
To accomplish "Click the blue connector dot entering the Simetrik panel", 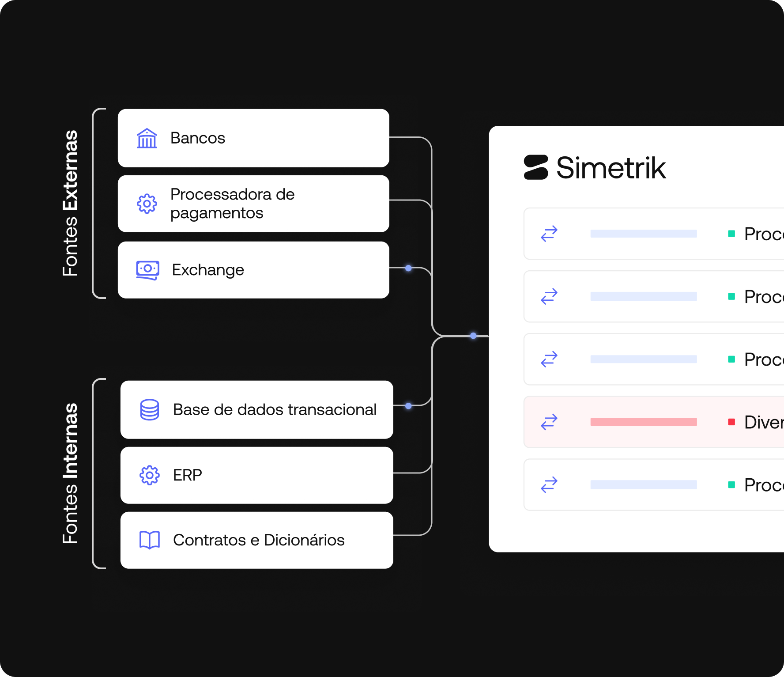I will click(x=473, y=336).
